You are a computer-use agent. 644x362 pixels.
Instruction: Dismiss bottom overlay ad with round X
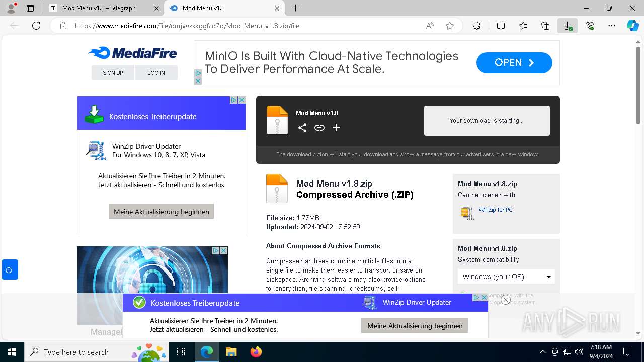(506, 300)
